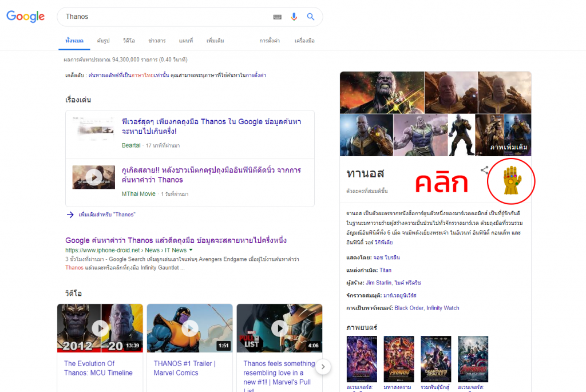Open the Titan birthplace link
Image resolution: width=586 pixels, height=392 pixels.
(385, 270)
